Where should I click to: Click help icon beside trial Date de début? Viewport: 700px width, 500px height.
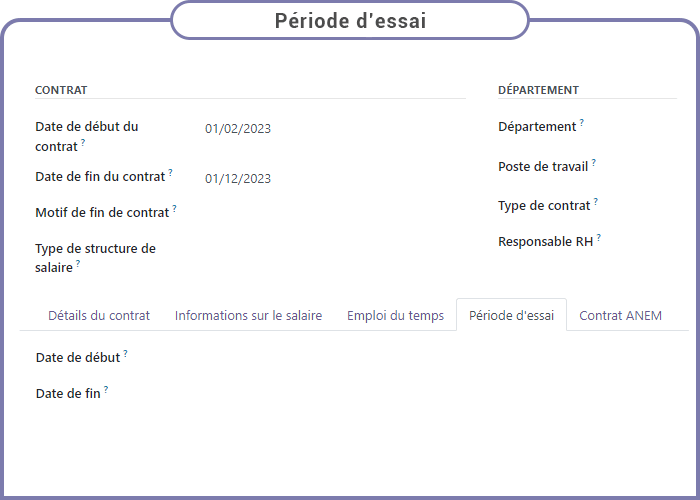click(x=125, y=354)
